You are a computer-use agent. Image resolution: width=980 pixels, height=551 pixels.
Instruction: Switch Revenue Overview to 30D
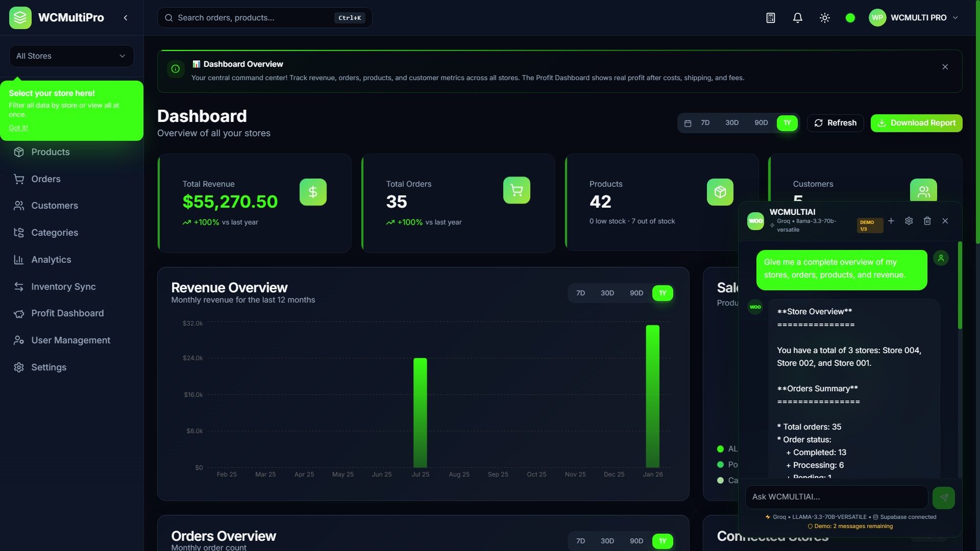coord(607,293)
